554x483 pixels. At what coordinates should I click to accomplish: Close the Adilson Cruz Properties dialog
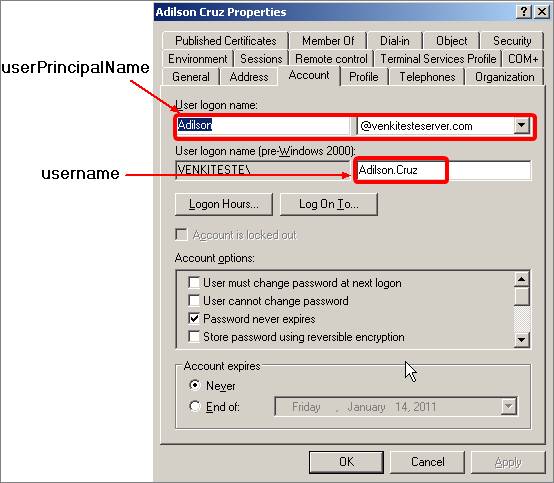click(542, 12)
